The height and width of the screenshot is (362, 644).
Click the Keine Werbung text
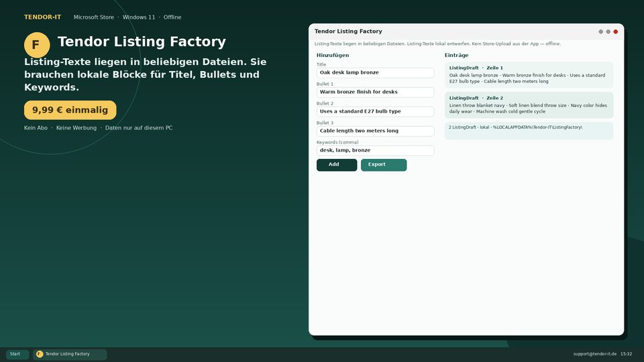coord(76,127)
